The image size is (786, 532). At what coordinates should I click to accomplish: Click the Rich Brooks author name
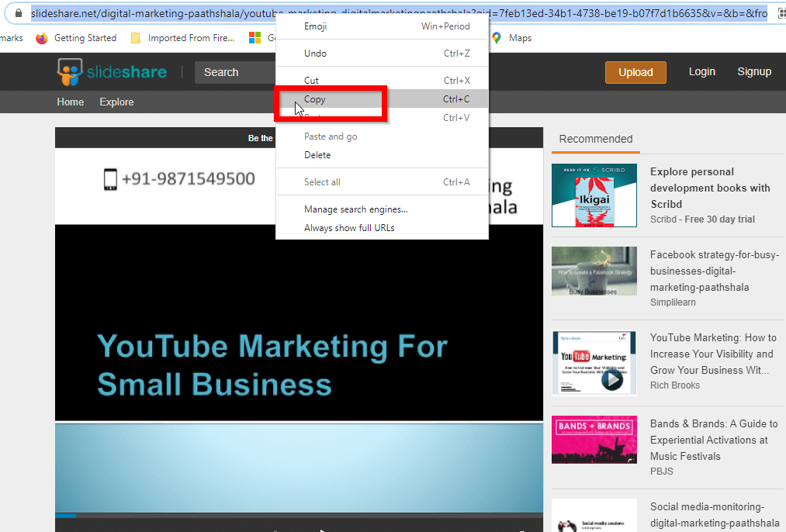pos(675,385)
